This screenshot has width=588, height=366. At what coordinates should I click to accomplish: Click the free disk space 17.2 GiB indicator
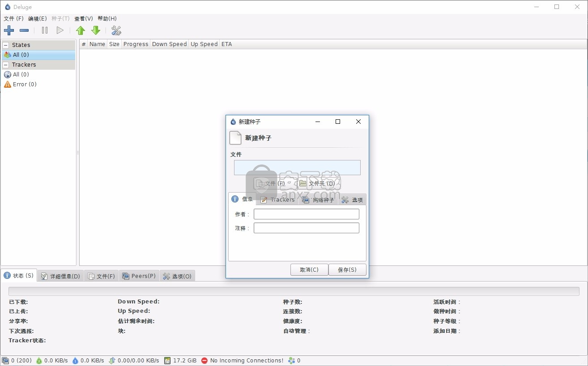coord(180,360)
